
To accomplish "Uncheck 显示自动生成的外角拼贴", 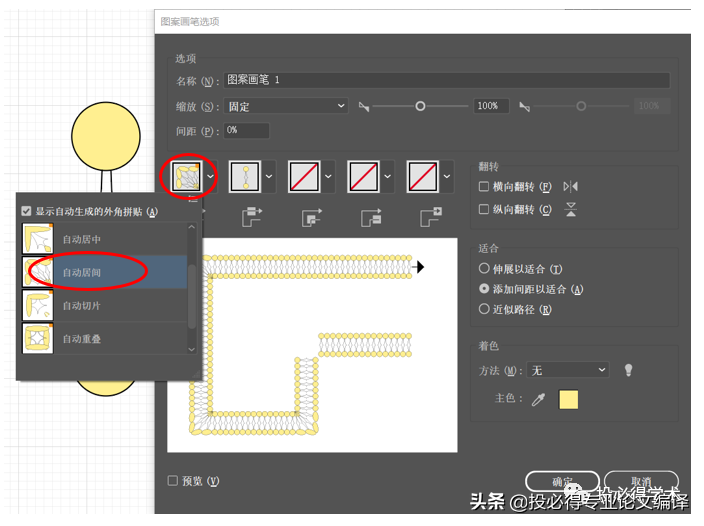I will pyautogui.click(x=26, y=211).
